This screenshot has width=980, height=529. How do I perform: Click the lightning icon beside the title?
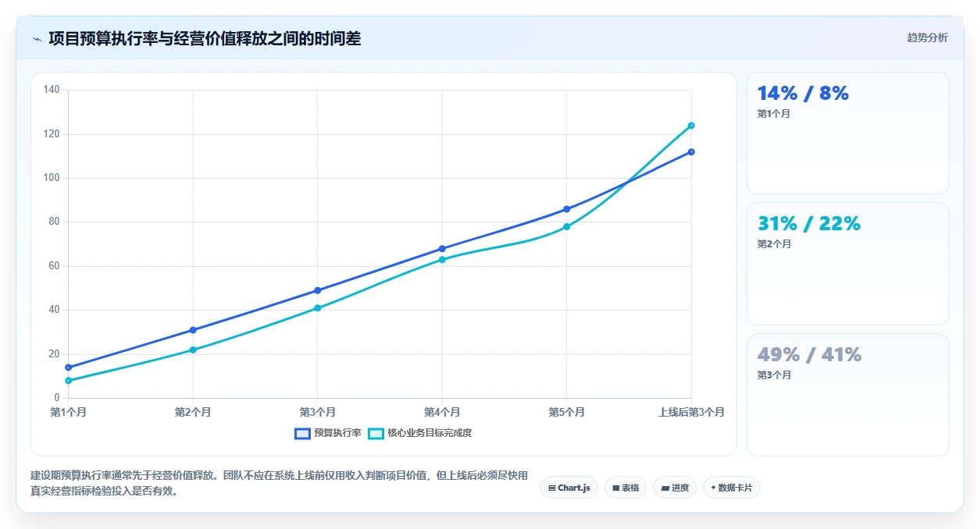[37, 39]
